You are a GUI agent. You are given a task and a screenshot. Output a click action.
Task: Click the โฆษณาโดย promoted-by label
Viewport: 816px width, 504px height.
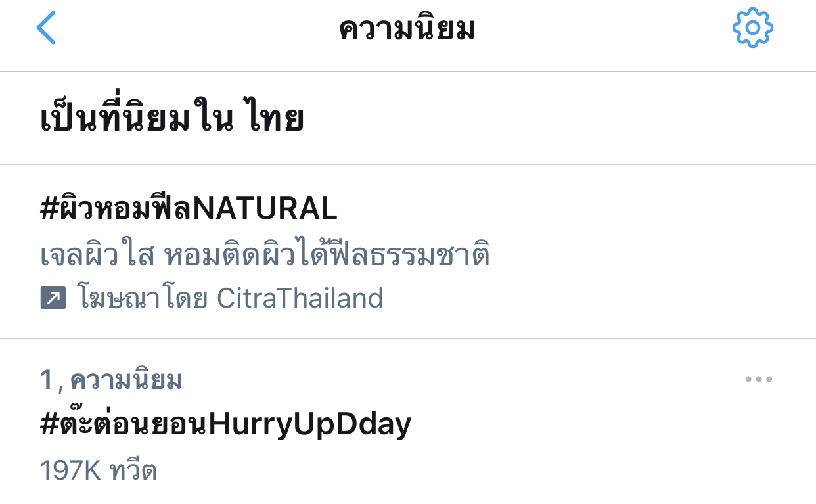(143, 299)
